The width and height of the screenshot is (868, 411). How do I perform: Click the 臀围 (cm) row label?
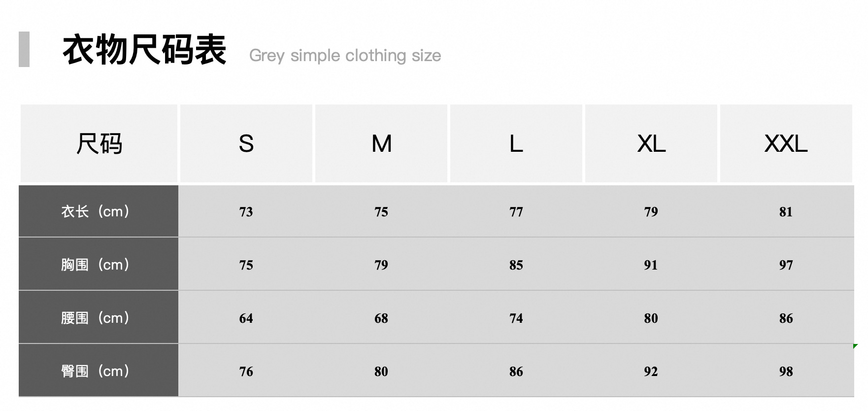coord(96,371)
